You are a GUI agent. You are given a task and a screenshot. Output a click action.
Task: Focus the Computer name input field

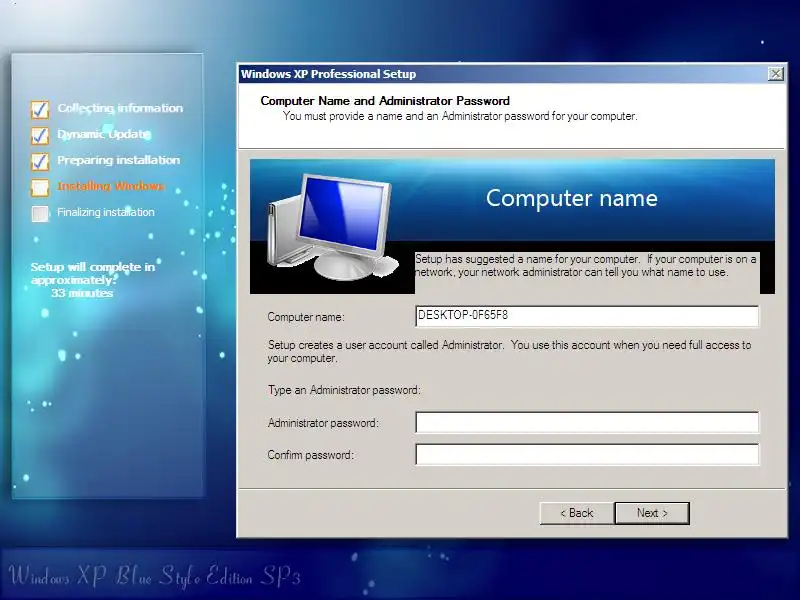tap(587, 316)
